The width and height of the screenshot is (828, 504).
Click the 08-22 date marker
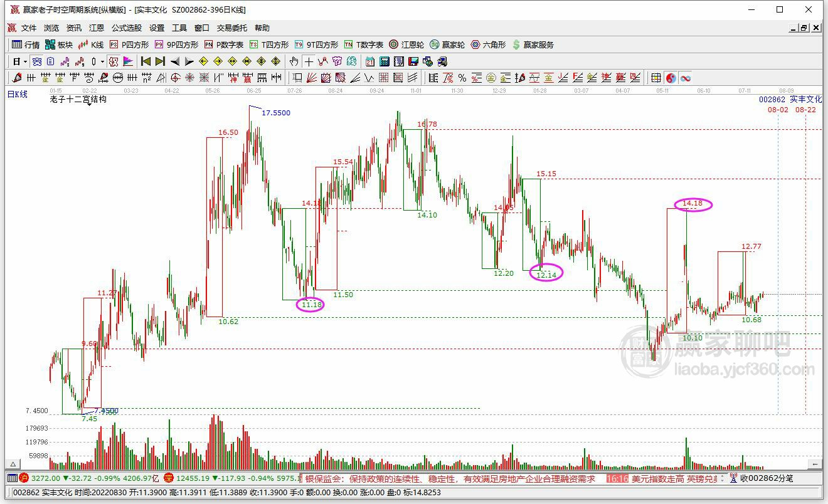click(x=805, y=109)
